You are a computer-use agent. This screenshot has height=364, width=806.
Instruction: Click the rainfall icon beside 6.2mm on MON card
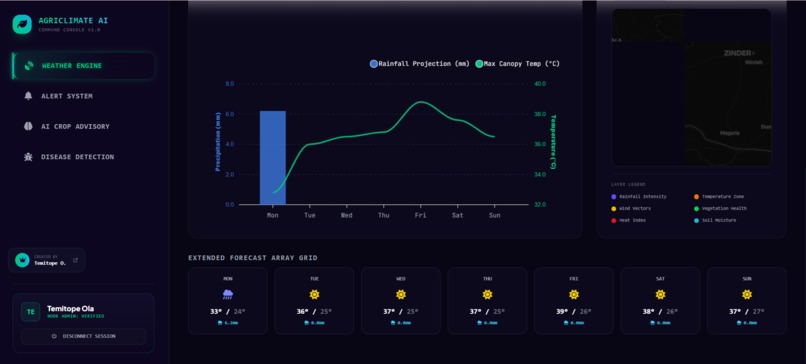coord(220,323)
